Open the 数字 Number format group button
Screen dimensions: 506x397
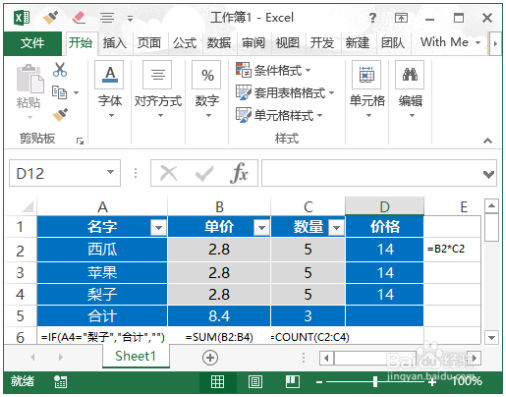[207, 90]
